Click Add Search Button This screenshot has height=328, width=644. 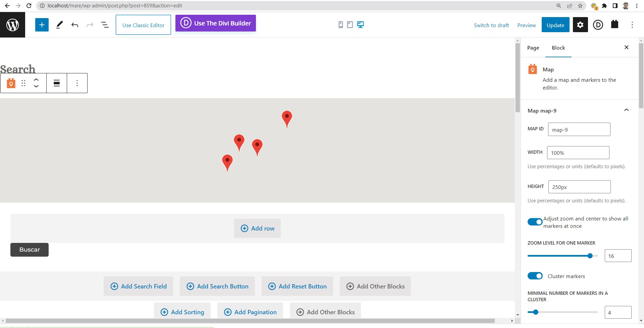point(217,286)
